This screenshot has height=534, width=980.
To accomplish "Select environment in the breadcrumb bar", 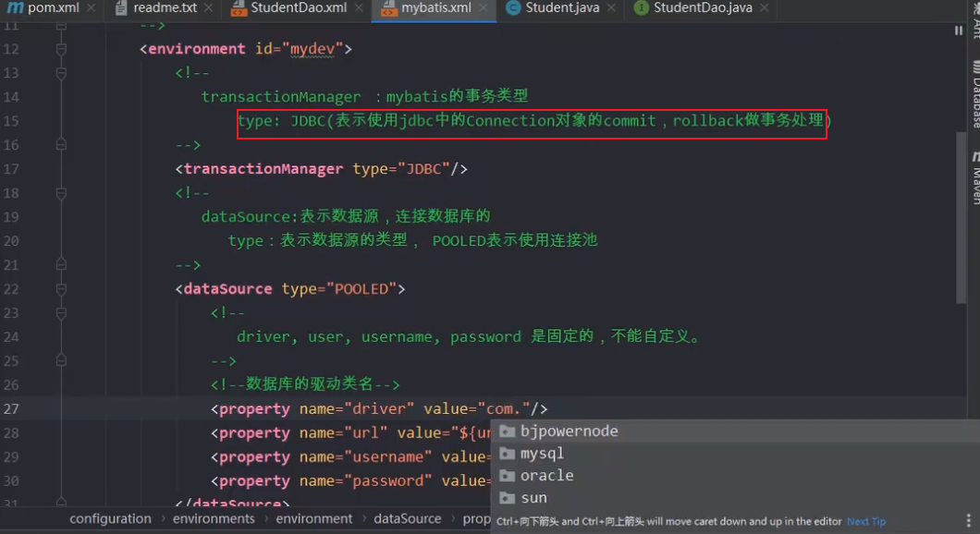I will tap(314, 519).
